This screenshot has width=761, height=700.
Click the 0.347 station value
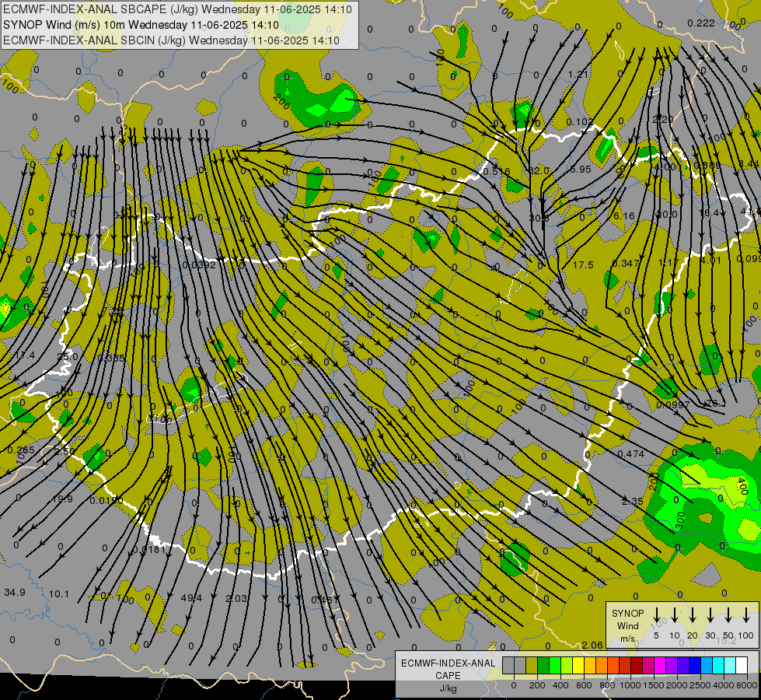626,264
